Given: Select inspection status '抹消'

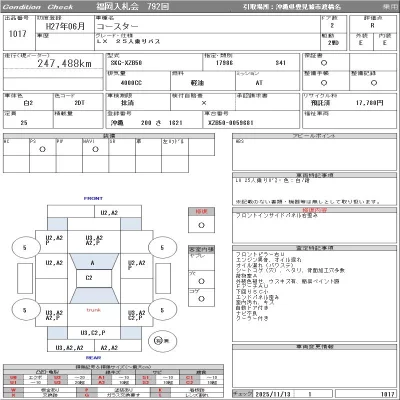Looking at the screenshot, I should pos(128,103).
